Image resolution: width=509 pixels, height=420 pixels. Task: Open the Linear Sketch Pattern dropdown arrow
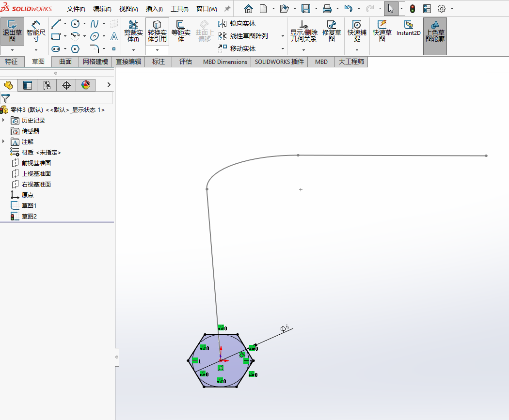[283, 36]
